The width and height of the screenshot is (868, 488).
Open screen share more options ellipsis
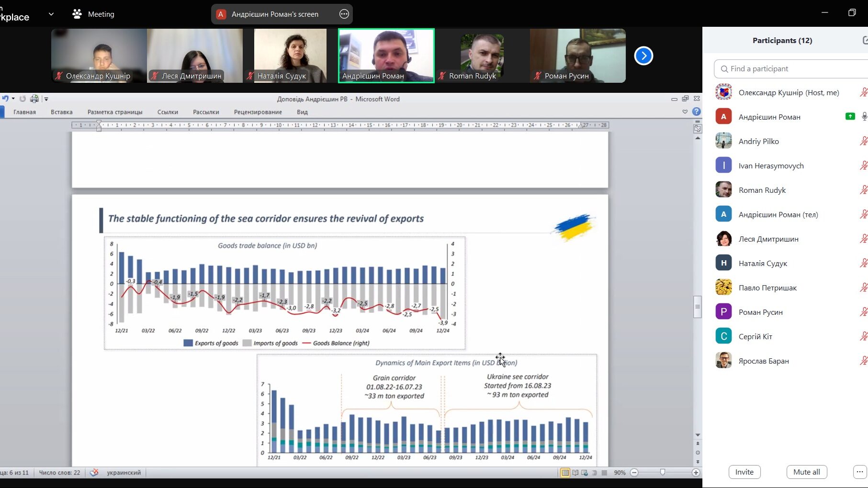pyautogui.click(x=344, y=14)
